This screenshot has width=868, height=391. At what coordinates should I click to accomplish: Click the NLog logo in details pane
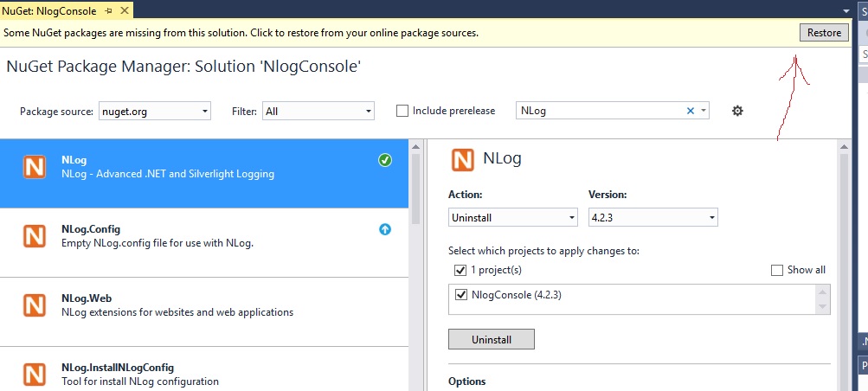point(463,160)
